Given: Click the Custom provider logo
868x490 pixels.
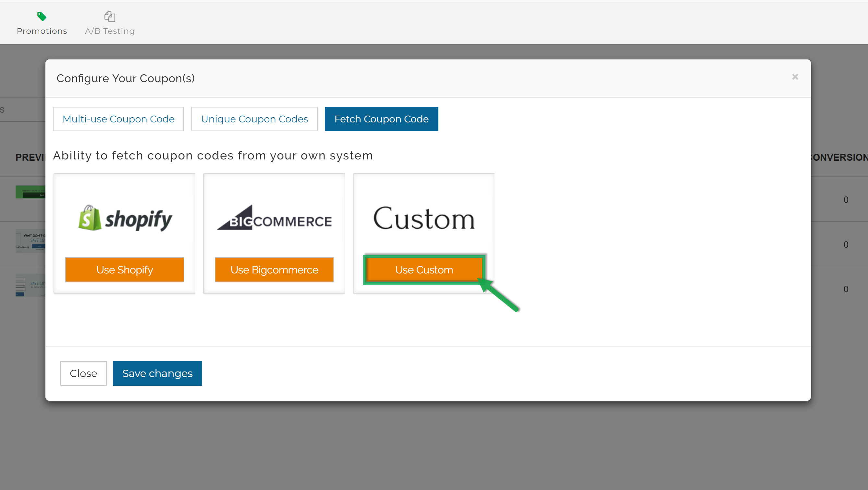Looking at the screenshot, I should [x=423, y=219].
